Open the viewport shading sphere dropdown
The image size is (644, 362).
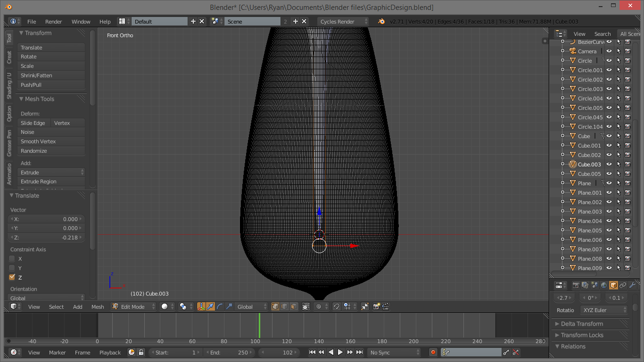pyautogui.click(x=167, y=306)
